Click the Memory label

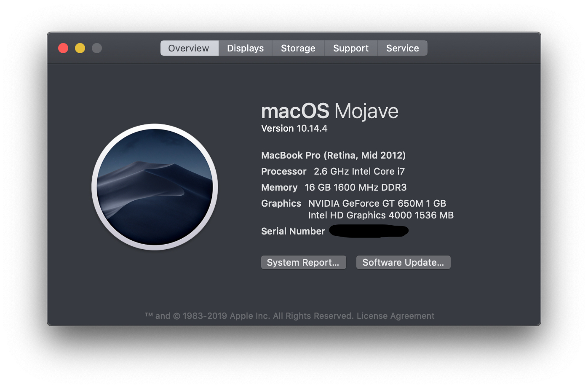(x=279, y=187)
